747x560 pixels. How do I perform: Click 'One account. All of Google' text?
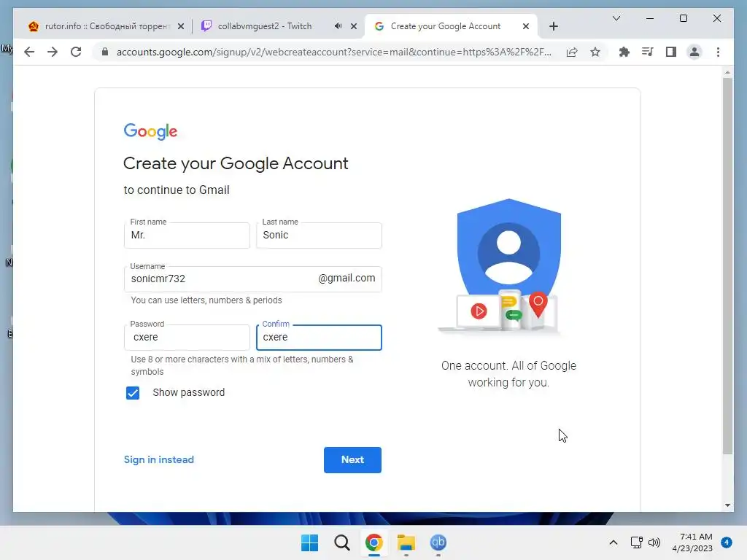coord(508,366)
